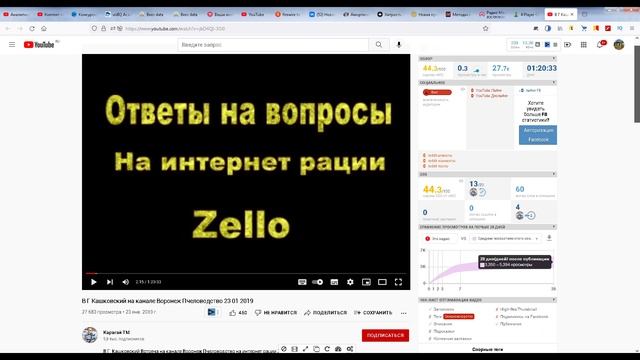Click the search magnifier button
Viewport: 640px width, 360px height.
pos(379,44)
